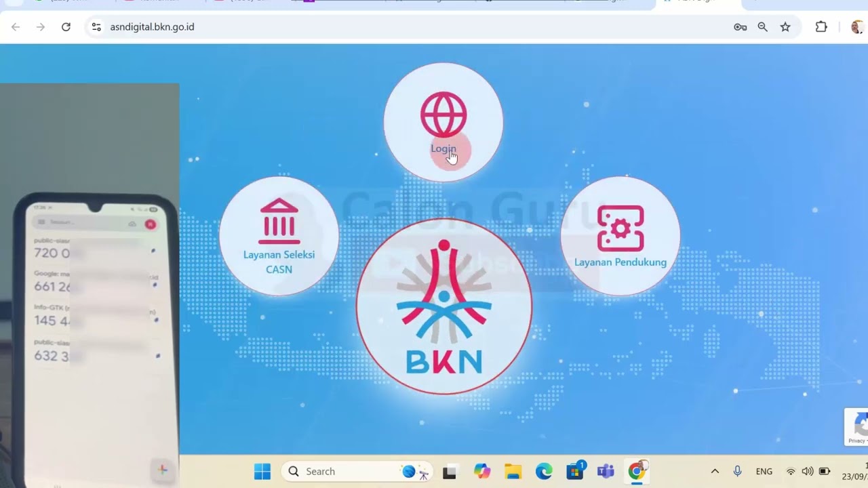Open Windows Start menu

pos(262,472)
